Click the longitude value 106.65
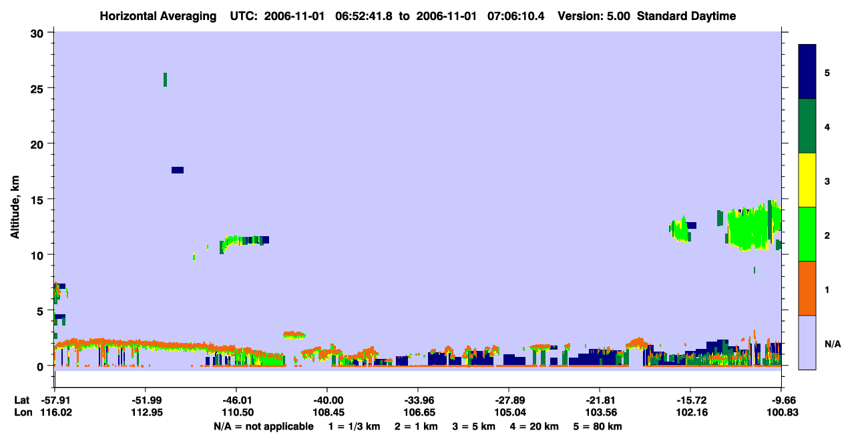Image resolution: width=868 pixels, height=445 pixels. pos(418,412)
